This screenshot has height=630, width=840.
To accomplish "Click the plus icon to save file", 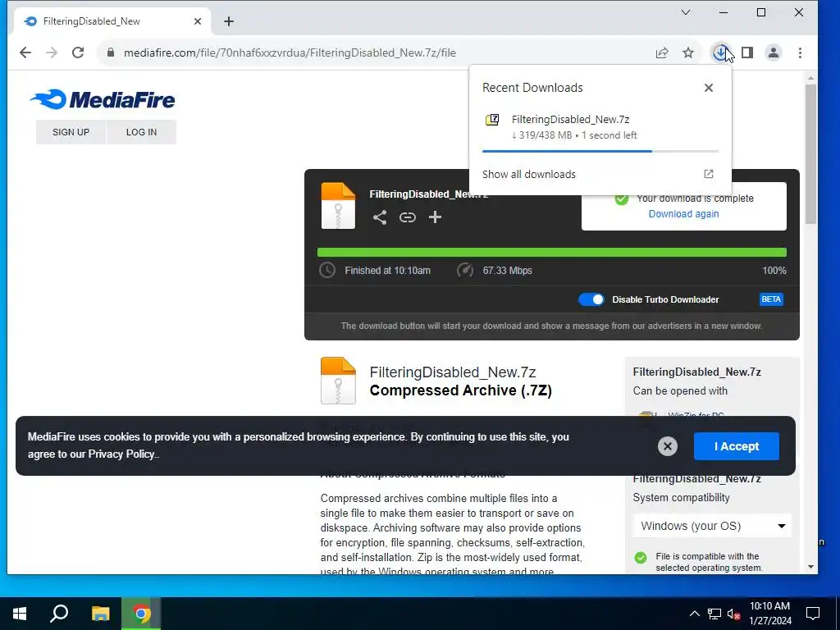I will (x=435, y=217).
